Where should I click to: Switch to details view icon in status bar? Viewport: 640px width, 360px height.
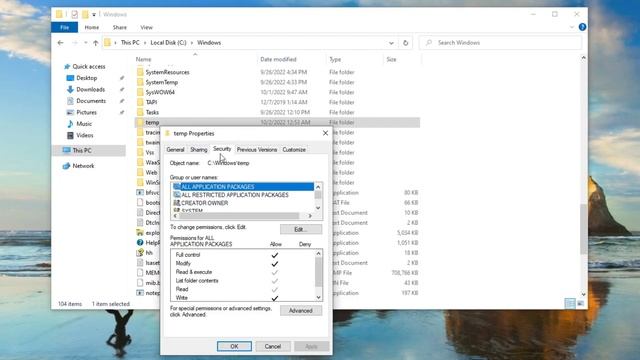(x=569, y=303)
